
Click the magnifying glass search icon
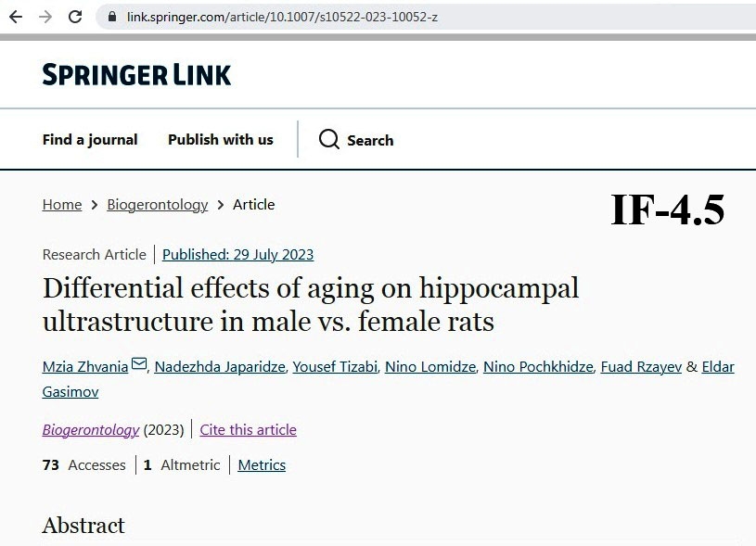329,140
